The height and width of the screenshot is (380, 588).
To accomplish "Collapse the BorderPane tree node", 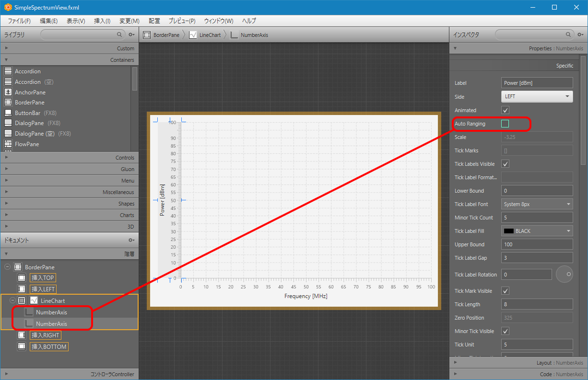I will click(7, 267).
